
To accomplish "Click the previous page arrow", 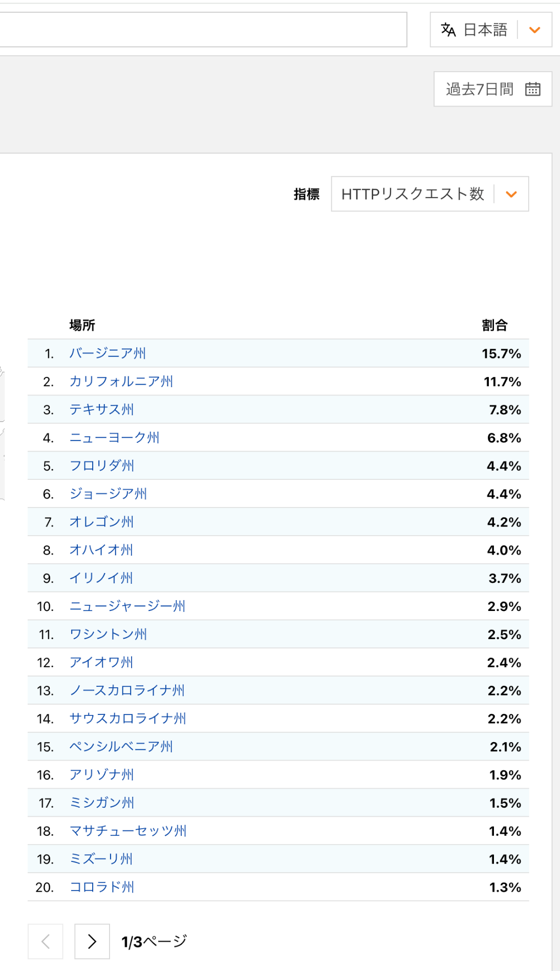I will (46, 941).
